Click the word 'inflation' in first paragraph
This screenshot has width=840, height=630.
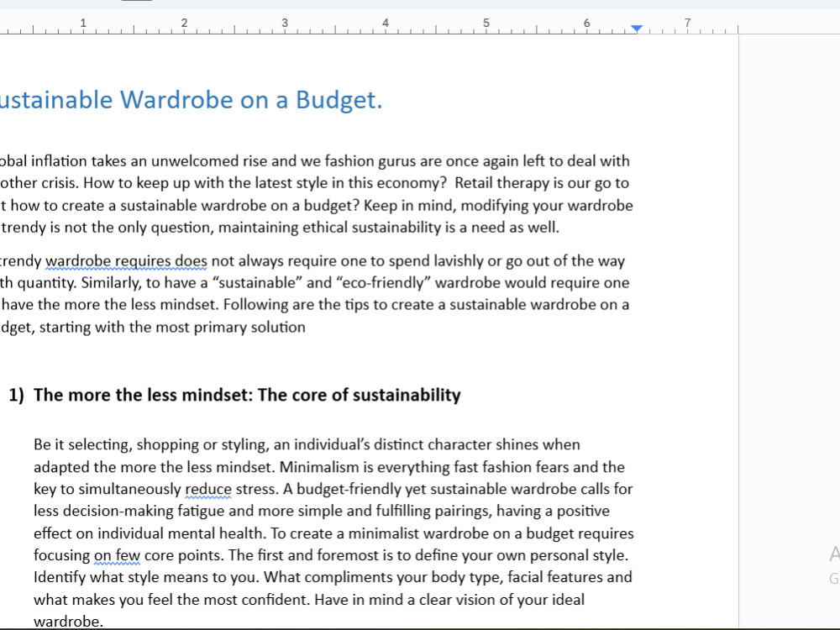pyautogui.click(x=59, y=161)
